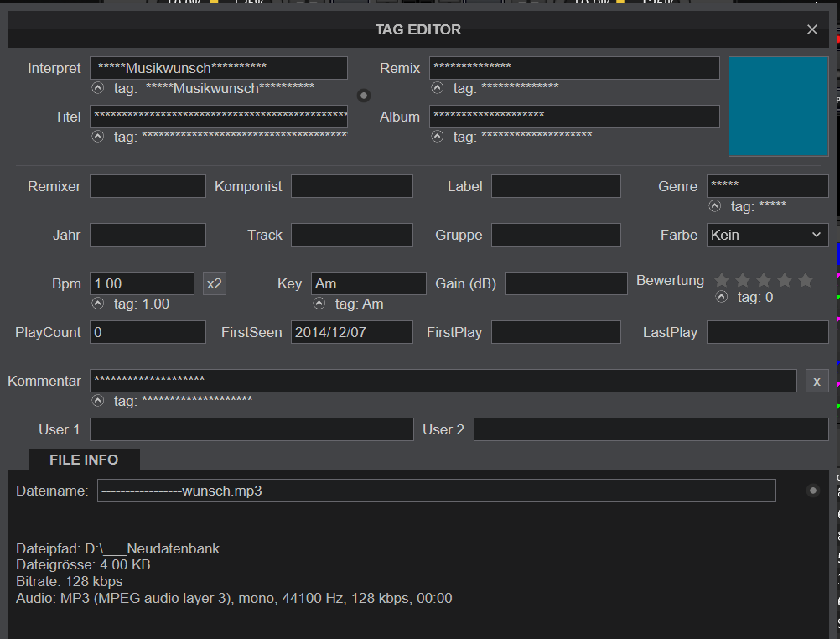The width and height of the screenshot is (840, 639).
Task: Set rating to one star
Action: [722, 280]
